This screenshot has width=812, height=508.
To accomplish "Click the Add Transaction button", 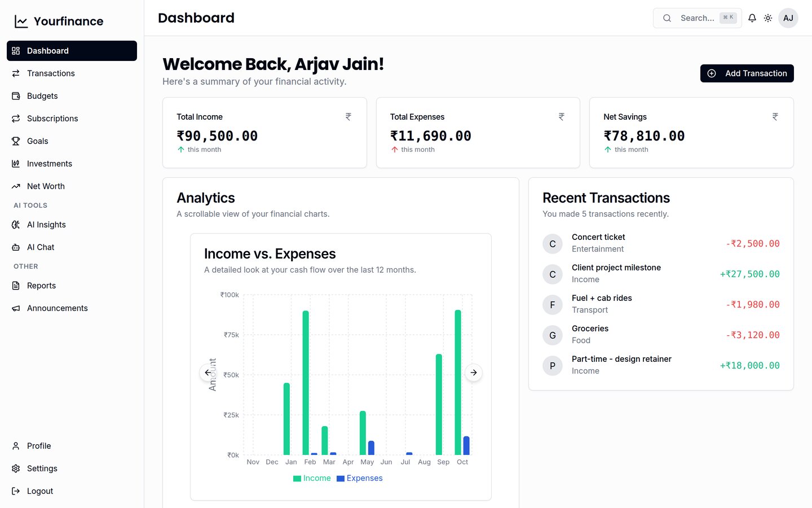I will 747,73.
